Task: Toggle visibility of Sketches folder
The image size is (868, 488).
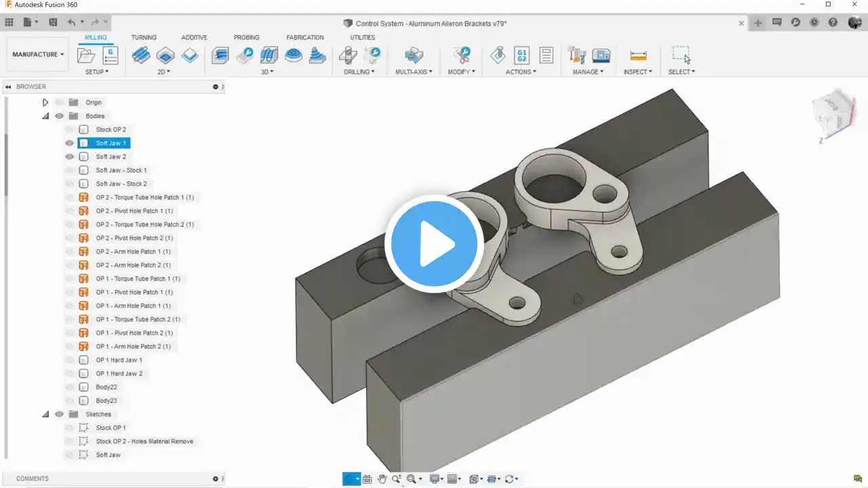Action: pyautogui.click(x=59, y=414)
